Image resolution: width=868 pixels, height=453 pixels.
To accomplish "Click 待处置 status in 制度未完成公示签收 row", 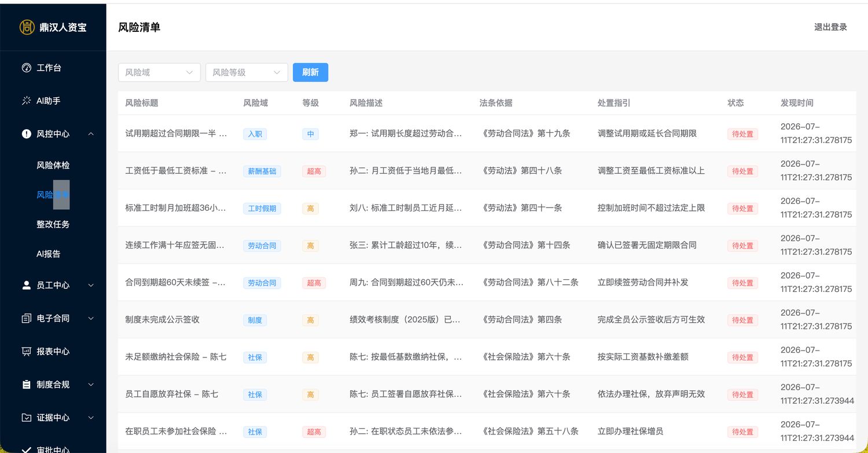I will point(742,320).
